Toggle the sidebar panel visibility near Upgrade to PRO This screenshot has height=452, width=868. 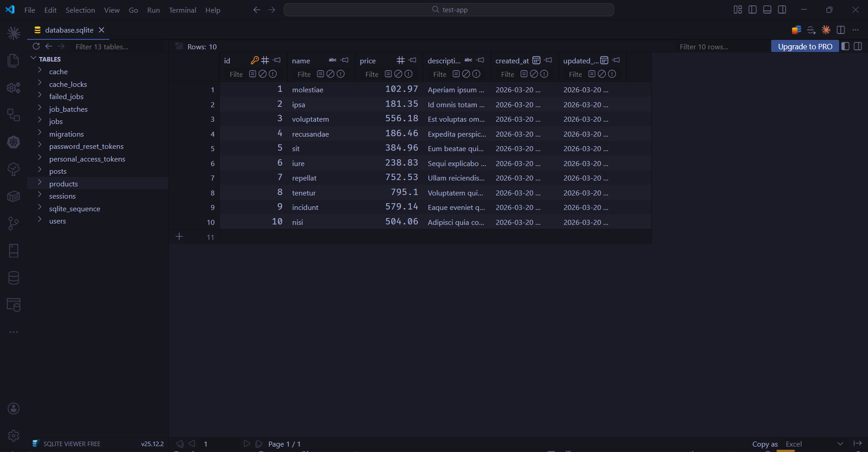pyautogui.click(x=845, y=46)
